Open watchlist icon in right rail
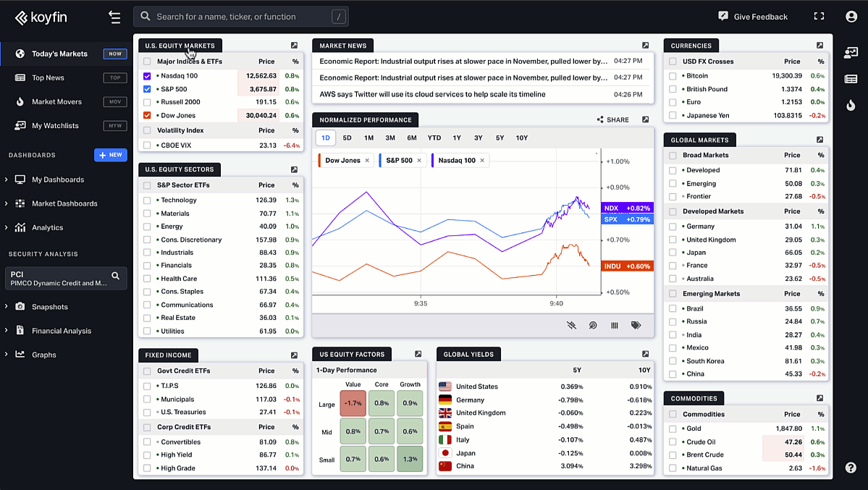The image size is (868, 490). (851, 53)
